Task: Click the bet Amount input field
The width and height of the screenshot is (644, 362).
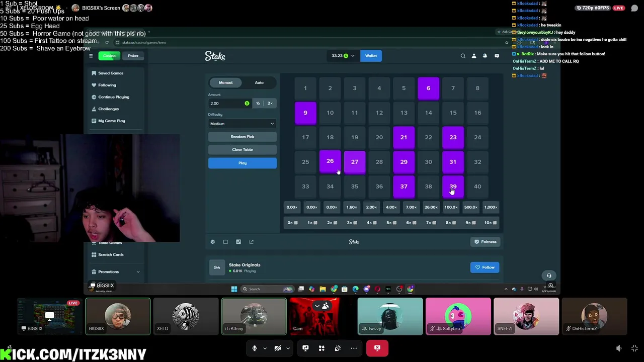Action: click(x=229, y=104)
